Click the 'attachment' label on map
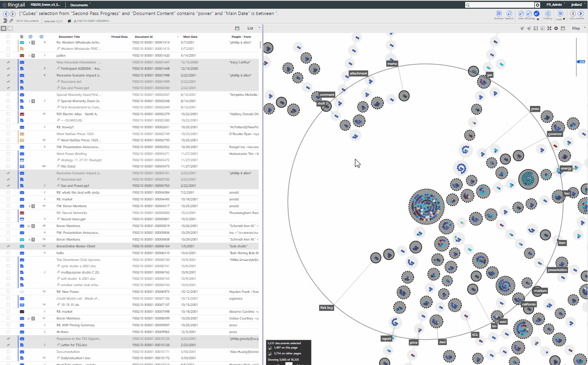Viewport: 588px width, 365px height. click(x=358, y=74)
